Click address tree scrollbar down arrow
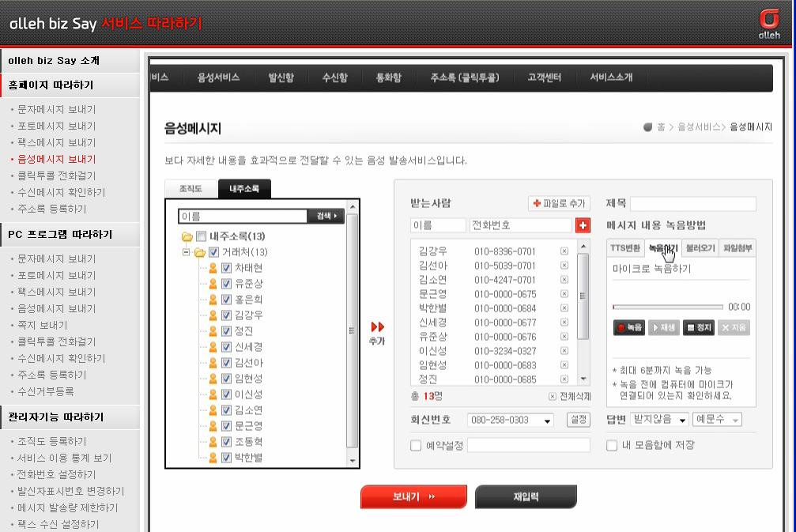 353,461
